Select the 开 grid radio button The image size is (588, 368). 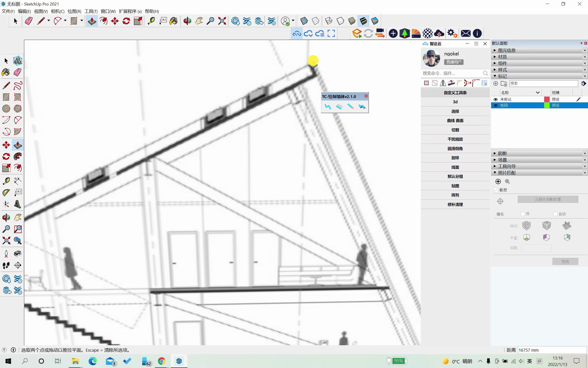[523, 214]
